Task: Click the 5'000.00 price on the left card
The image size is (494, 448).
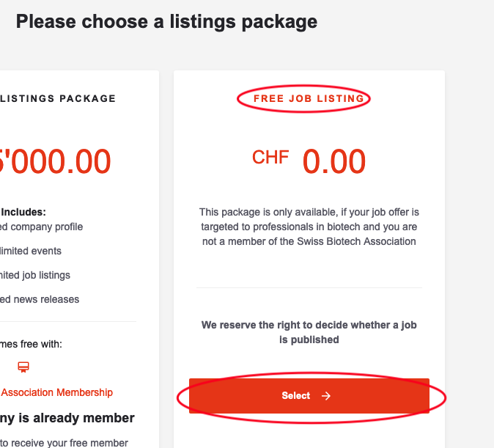Action: [x=56, y=161]
